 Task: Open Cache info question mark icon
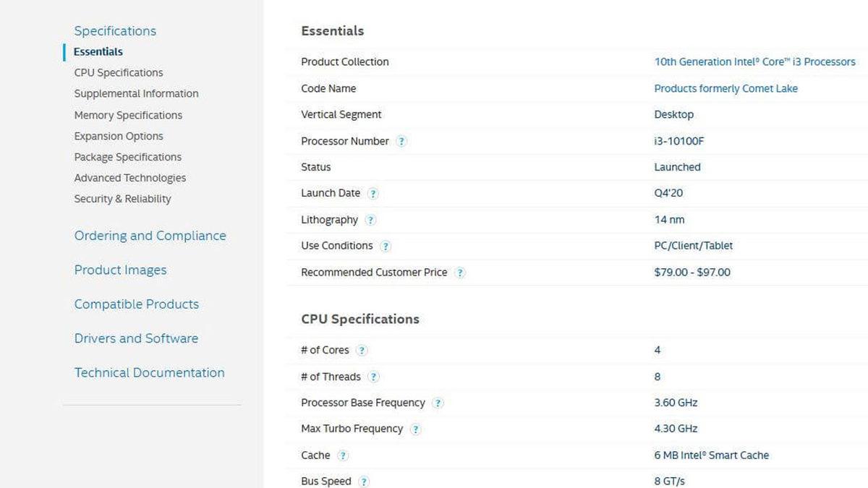(x=343, y=455)
